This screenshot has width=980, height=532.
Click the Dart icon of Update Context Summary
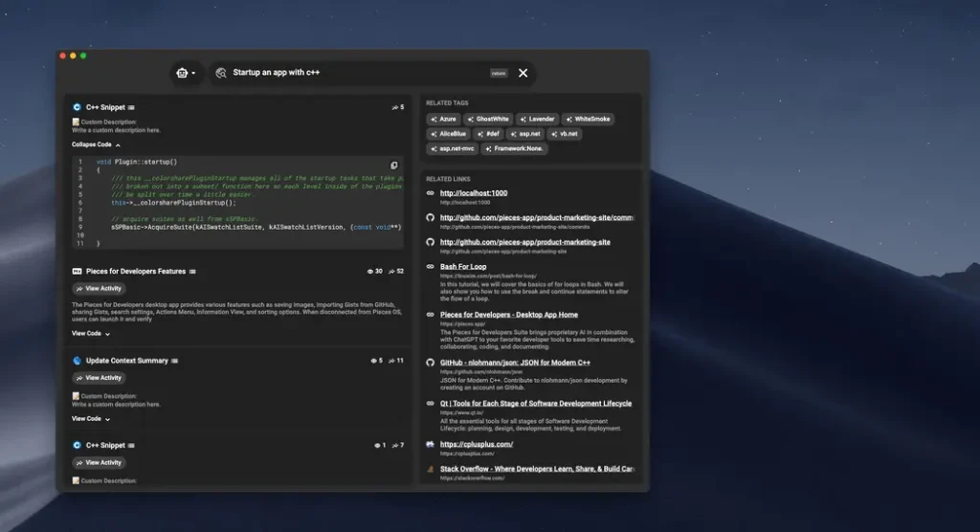pyautogui.click(x=77, y=361)
